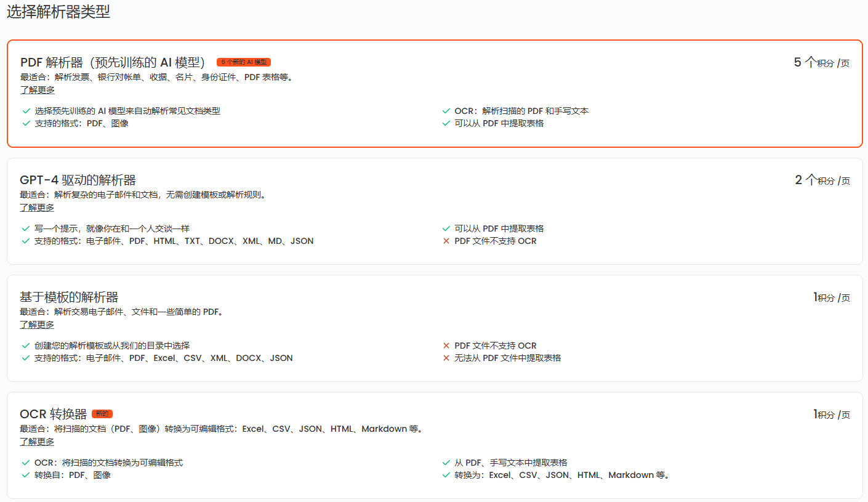Image resolution: width=868 pixels, height=502 pixels.
Task: Pick the "基于模板的解析器" option title
Action: click(69, 297)
